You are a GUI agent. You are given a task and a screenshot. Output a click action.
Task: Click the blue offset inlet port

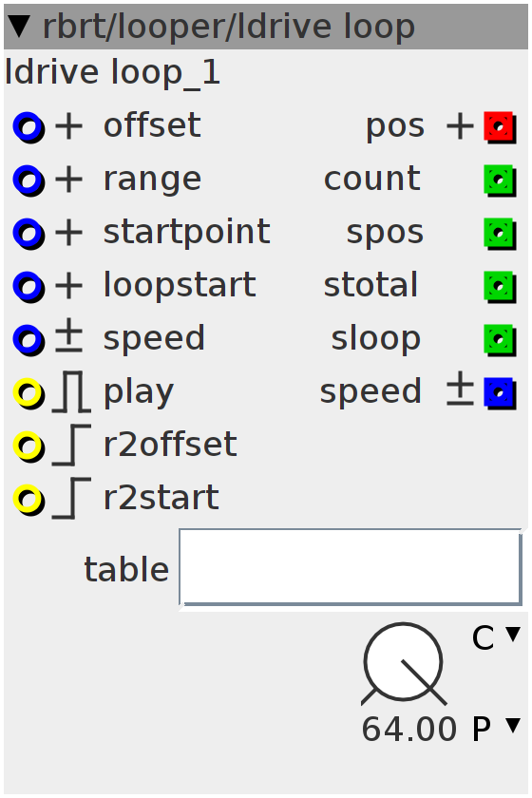click(28, 126)
